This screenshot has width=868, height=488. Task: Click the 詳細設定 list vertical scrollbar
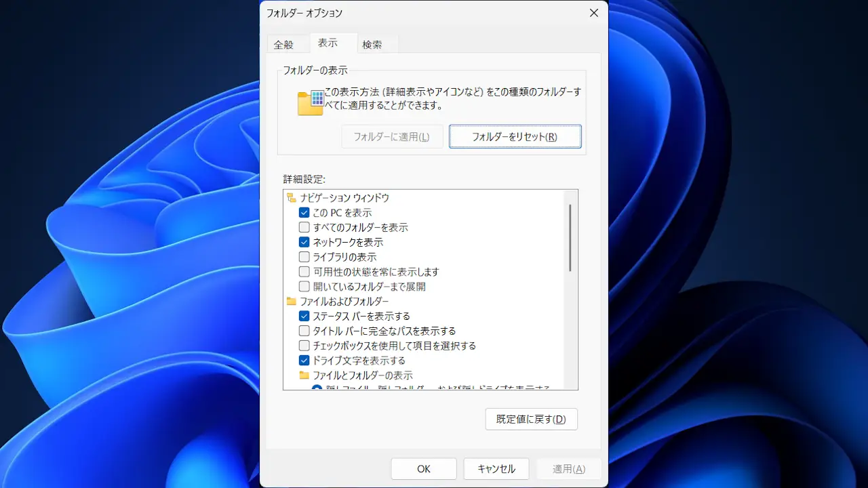(570, 237)
